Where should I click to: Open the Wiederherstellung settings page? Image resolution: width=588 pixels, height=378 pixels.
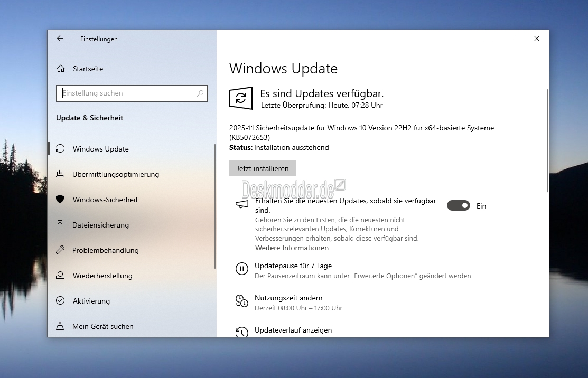pyautogui.click(x=102, y=276)
